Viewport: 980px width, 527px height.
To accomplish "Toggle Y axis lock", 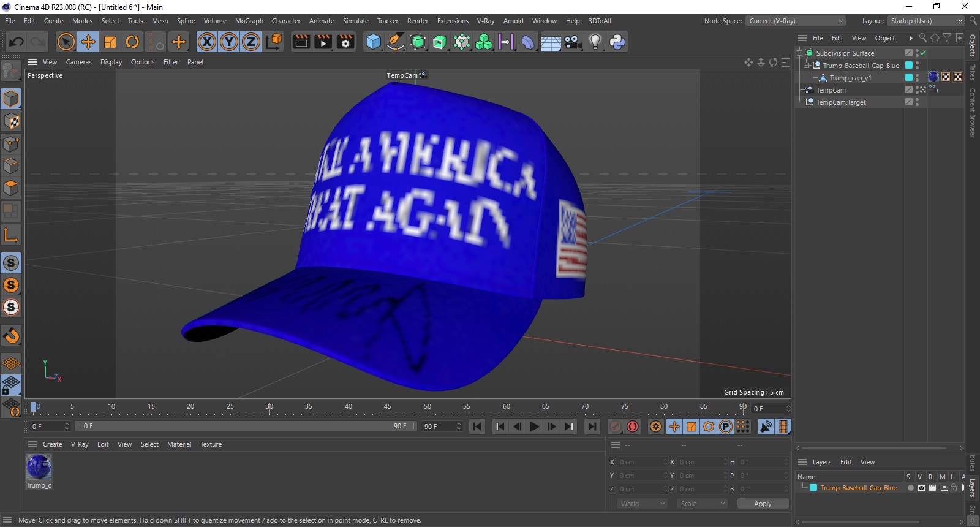I will [229, 42].
